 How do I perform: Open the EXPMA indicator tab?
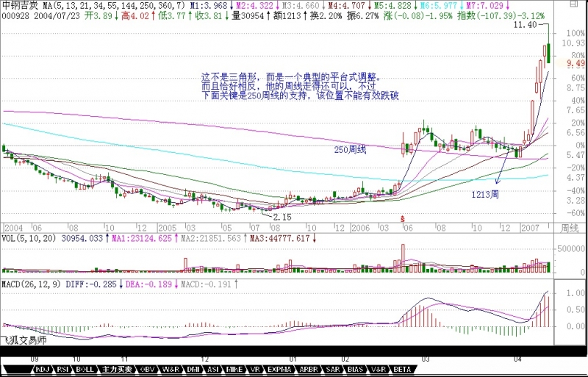[x=277, y=370]
